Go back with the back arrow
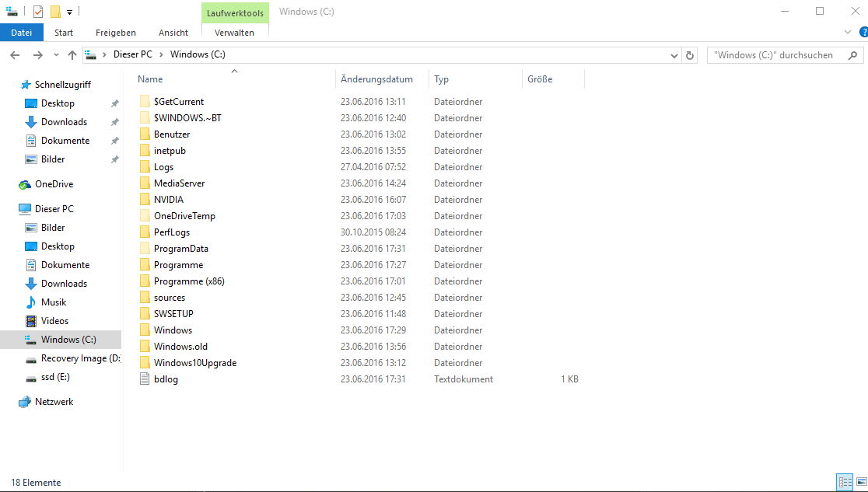The image size is (868, 492). (x=15, y=54)
